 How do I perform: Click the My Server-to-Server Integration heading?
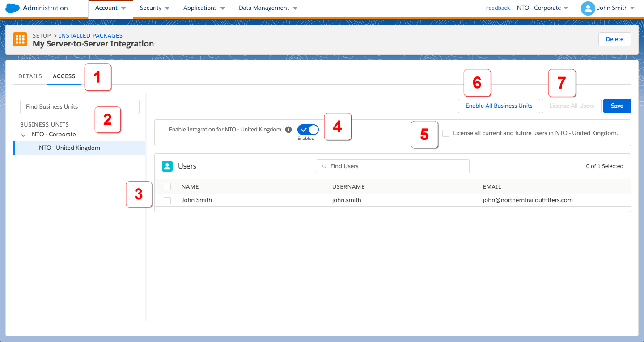[x=93, y=44]
